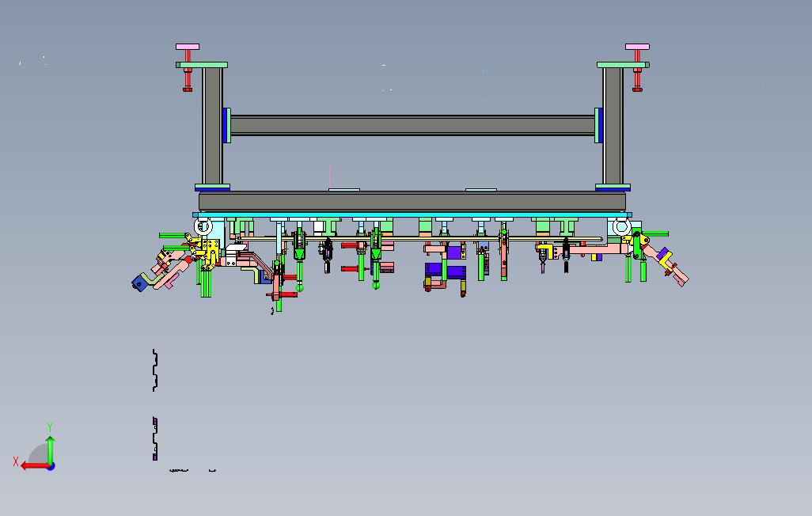
Task: Pick the top-right pink T-handle
Action: tap(637, 47)
